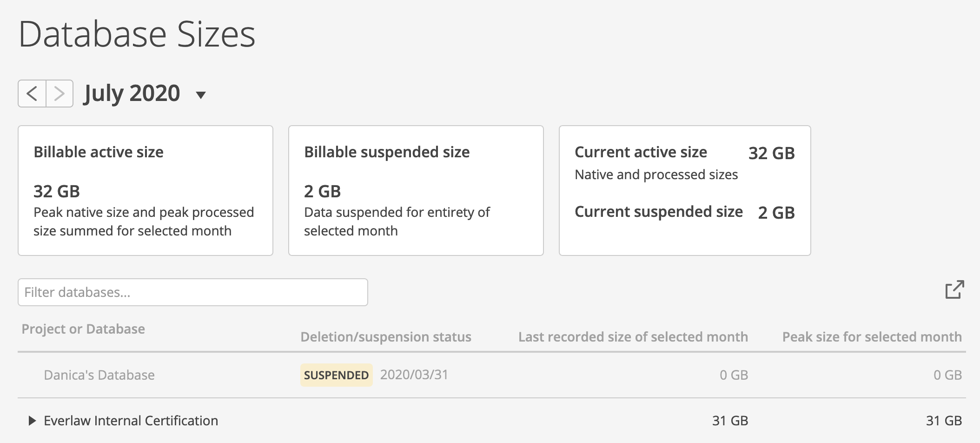Click the Database Sizes page heading
980x443 pixels.
pyautogui.click(x=137, y=34)
